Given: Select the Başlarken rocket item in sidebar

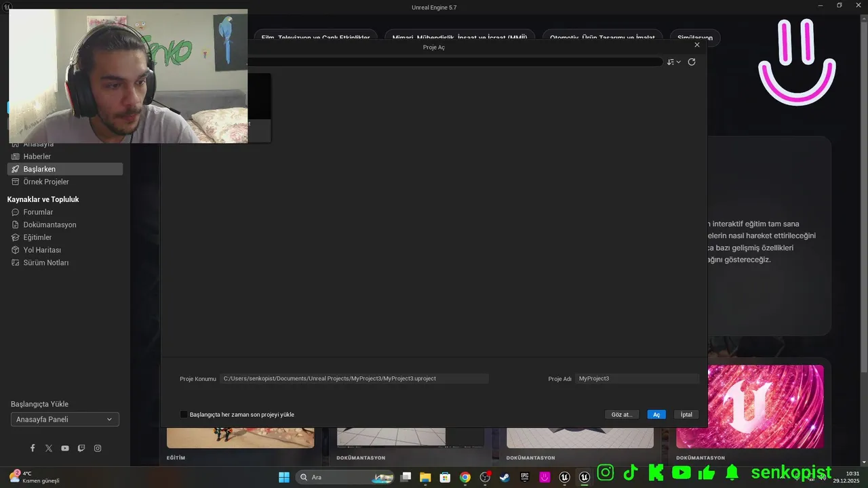Looking at the screenshot, I should 65,169.
